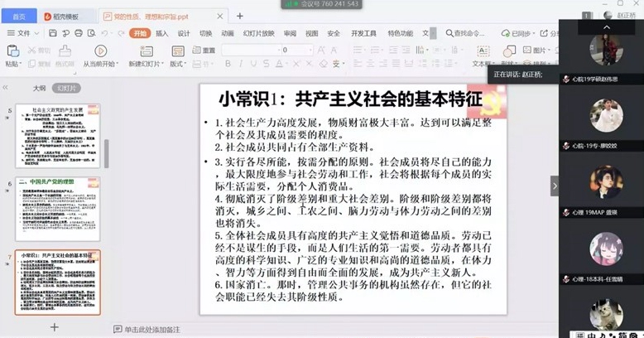Switch panel to 大纲 outline view
The width and height of the screenshot is (644, 338).
39,87
